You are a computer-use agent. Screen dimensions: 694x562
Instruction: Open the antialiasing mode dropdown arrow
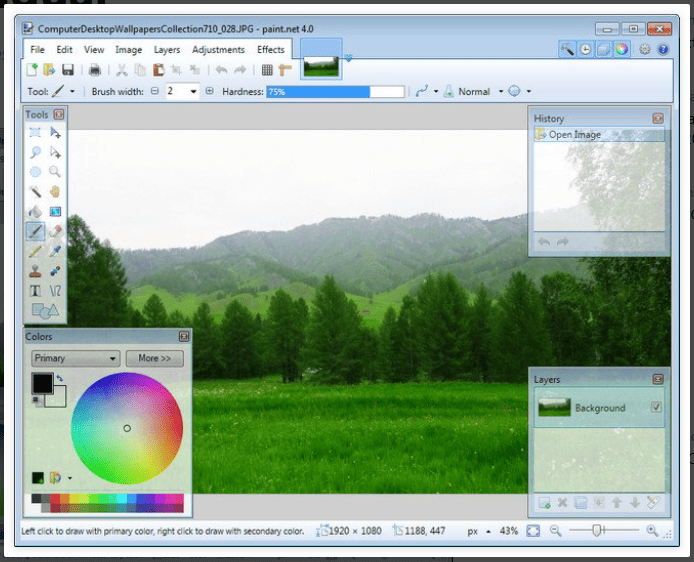coord(528,92)
